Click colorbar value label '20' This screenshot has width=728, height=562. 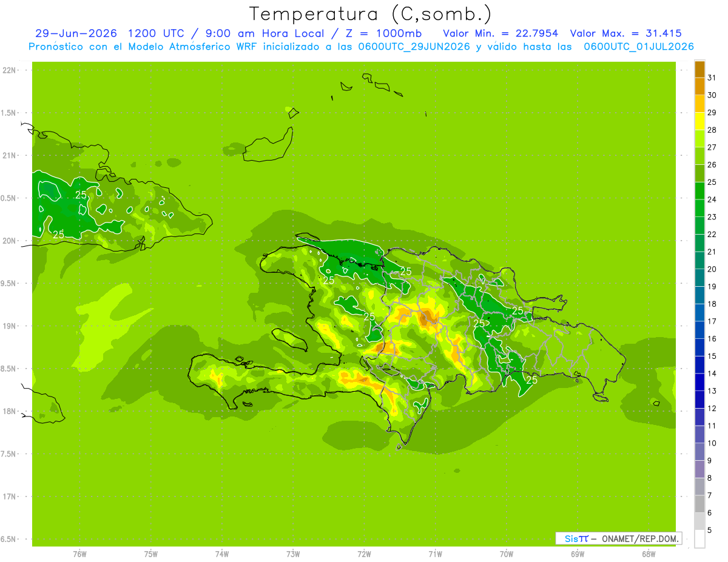tap(712, 269)
